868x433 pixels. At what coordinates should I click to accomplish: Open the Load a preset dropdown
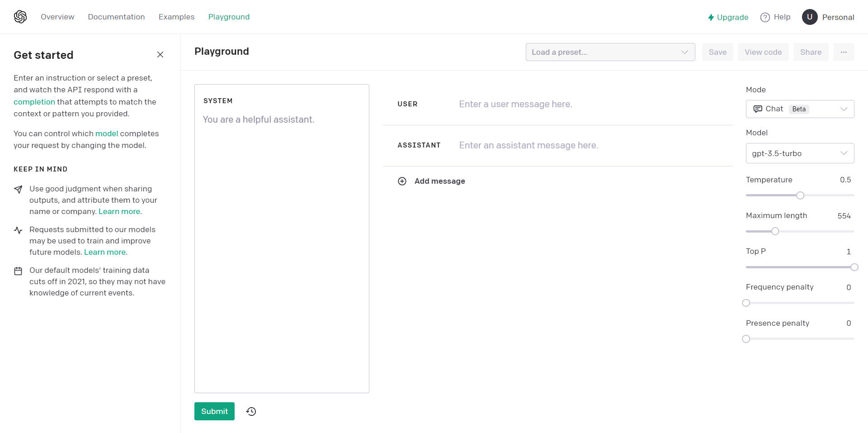click(x=610, y=52)
